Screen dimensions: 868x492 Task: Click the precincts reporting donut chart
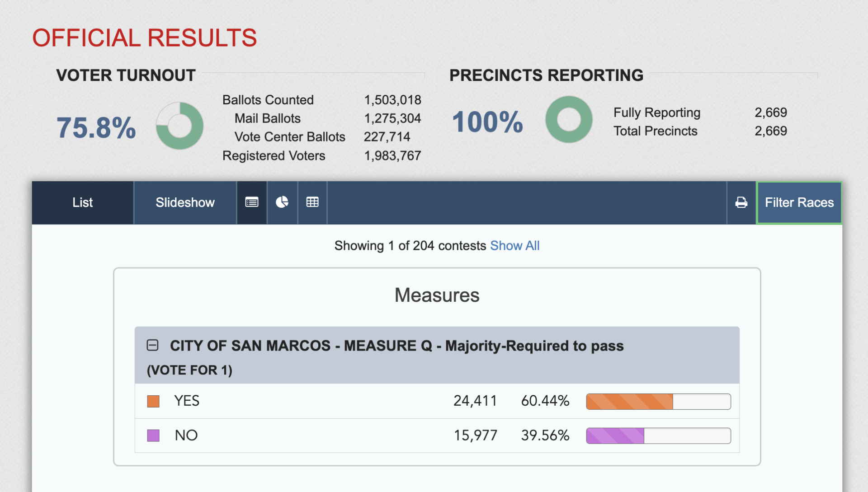569,119
